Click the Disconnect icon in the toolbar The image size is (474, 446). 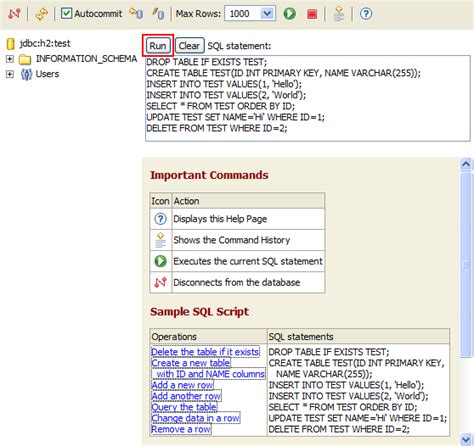tap(14, 14)
